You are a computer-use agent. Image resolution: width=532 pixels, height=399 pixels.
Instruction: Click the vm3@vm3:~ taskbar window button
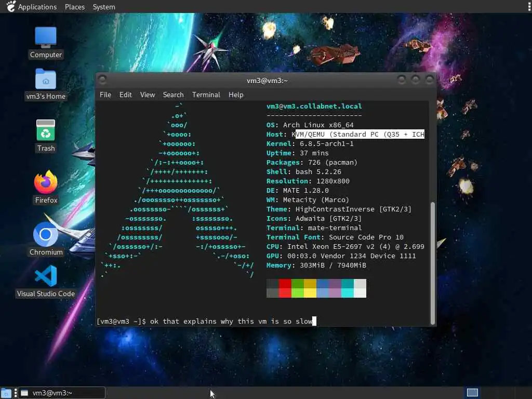coord(62,393)
